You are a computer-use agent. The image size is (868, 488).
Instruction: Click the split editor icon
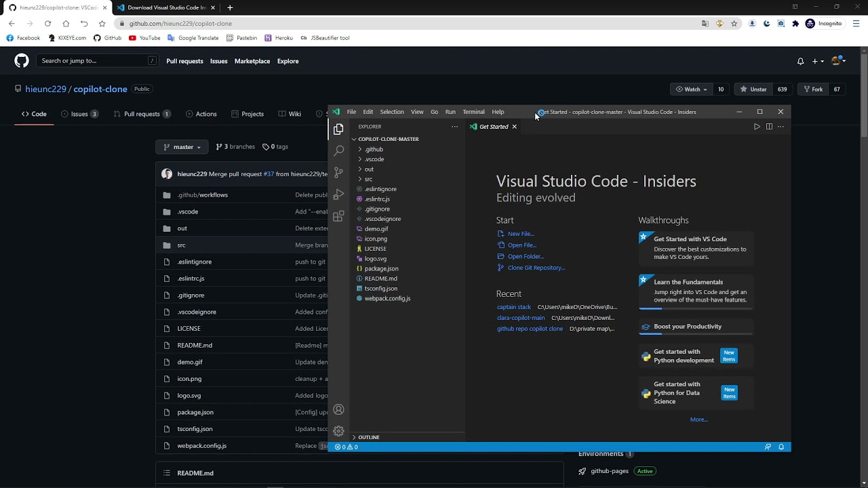[769, 127]
